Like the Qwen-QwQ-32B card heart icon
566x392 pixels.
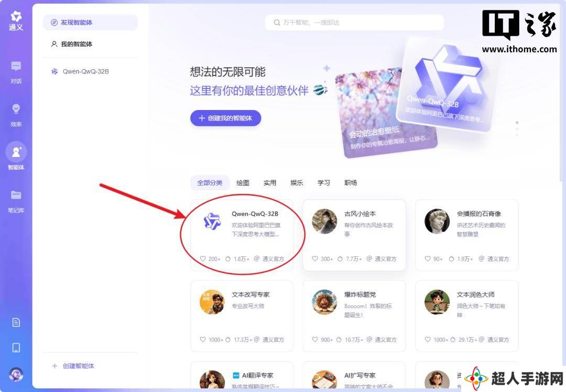tap(203, 259)
